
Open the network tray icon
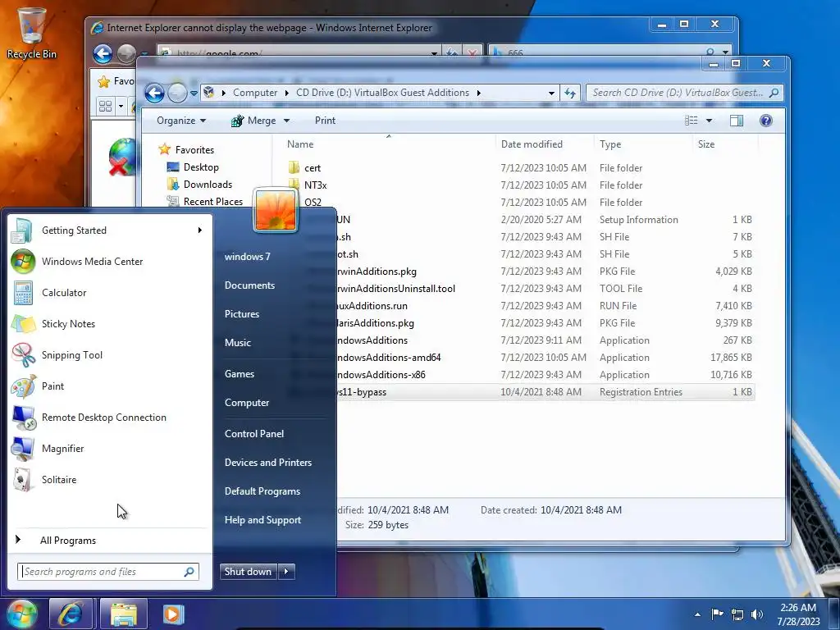[x=737, y=614]
